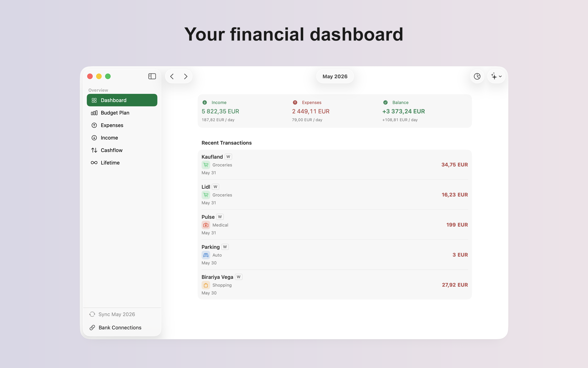Click the 79,00 EUR / day value
The height and width of the screenshot is (368, 588).
tap(307, 120)
